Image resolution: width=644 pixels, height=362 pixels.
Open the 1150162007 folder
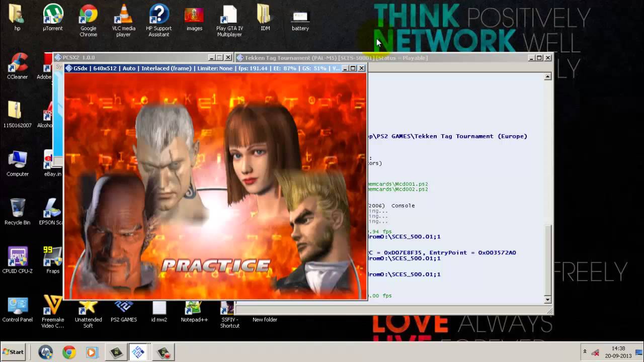(17, 115)
